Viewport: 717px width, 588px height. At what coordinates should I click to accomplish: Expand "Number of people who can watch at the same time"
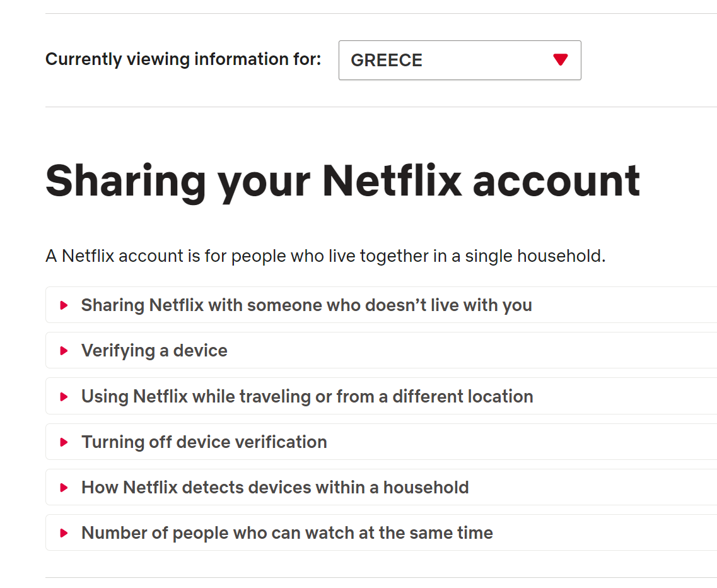[x=381, y=532]
